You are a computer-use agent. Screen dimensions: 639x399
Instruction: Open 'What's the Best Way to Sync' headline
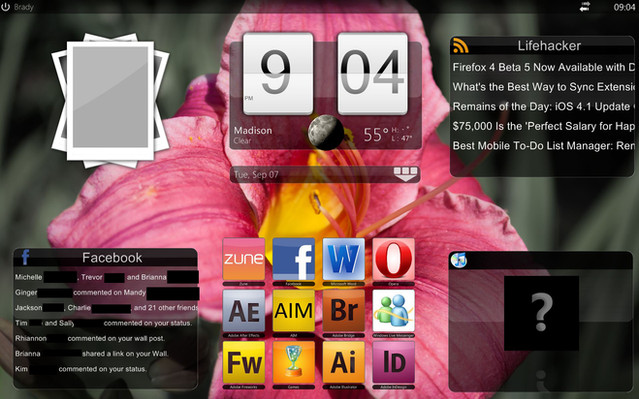[x=544, y=87]
